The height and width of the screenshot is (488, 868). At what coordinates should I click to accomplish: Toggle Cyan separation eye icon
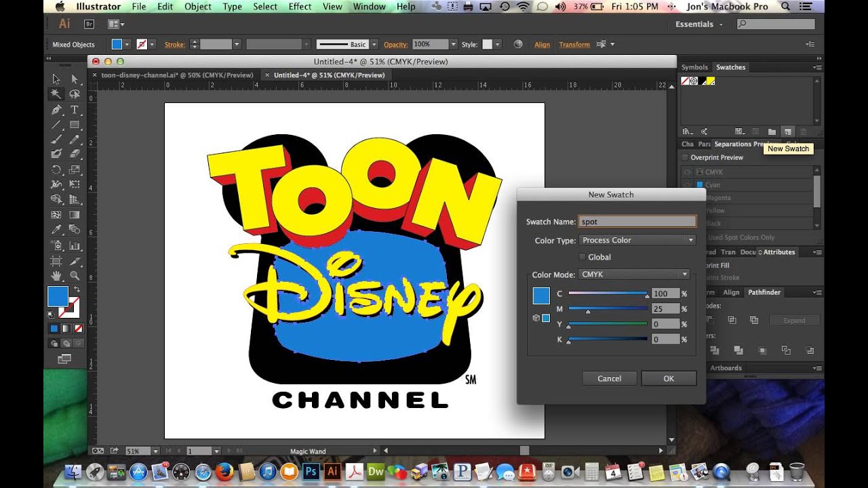pos(688,185)
